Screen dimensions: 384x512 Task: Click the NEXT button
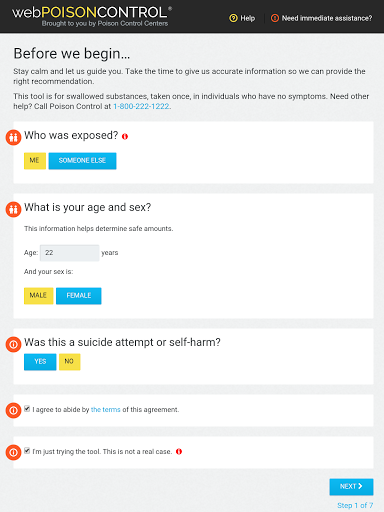point(351,487)
